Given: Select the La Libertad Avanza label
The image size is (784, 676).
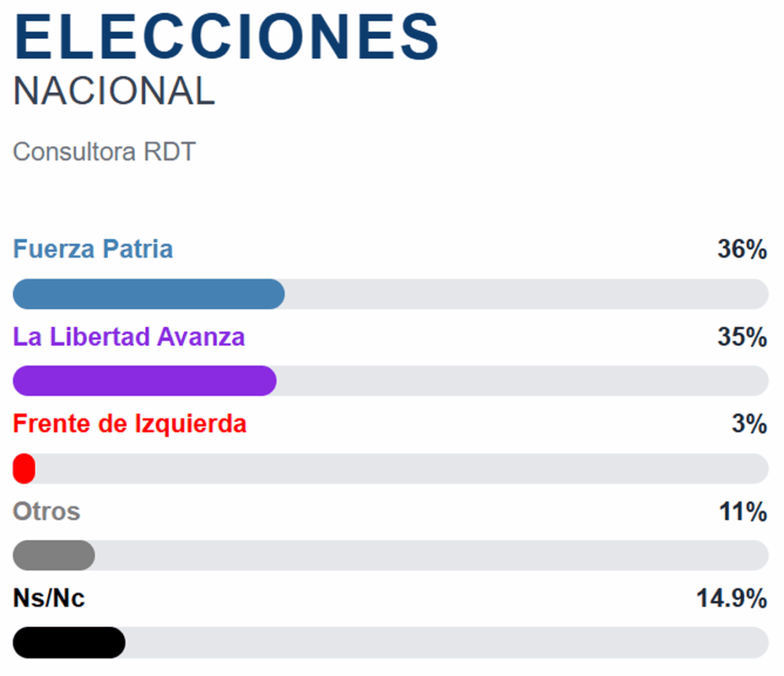Looking at the screenshot, I should (129, 336).
